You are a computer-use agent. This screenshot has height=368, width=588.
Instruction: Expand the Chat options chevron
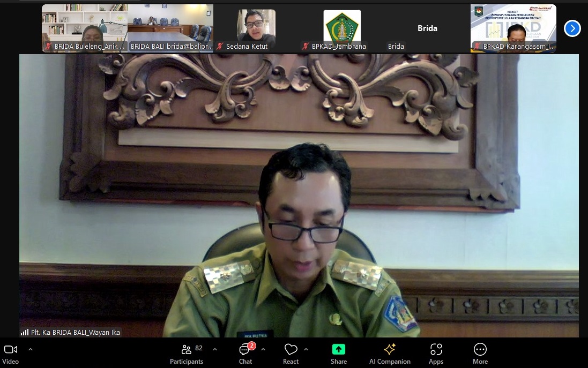[263, 350]
